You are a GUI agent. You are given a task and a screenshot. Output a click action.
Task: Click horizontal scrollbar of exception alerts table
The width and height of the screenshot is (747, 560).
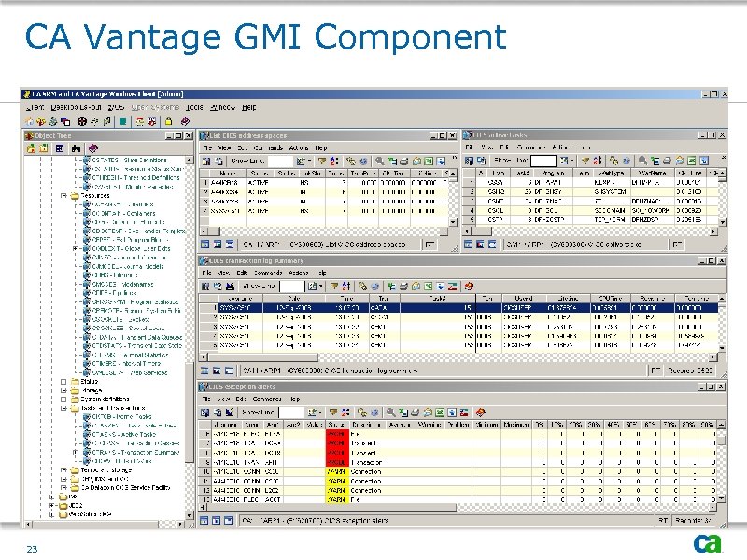(x=459, y=508)
